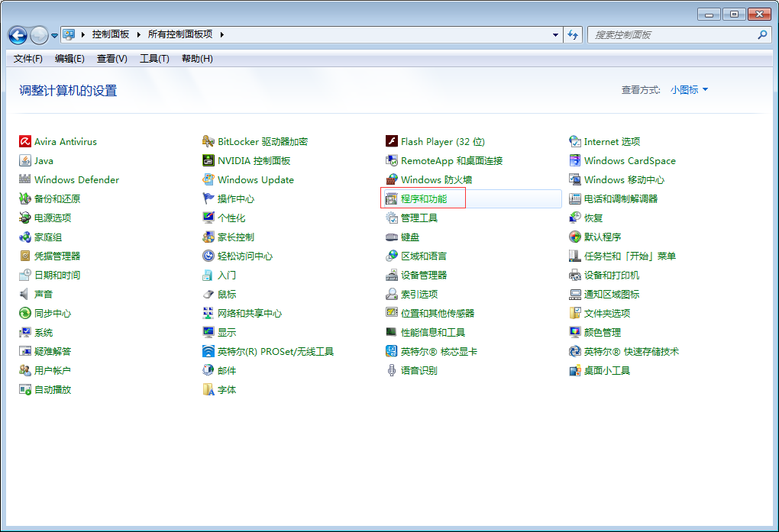Viewport: 779px width, 532px height.
Task: Expand the arrow after 控制面板 breadcrumb
Action: 138,34
